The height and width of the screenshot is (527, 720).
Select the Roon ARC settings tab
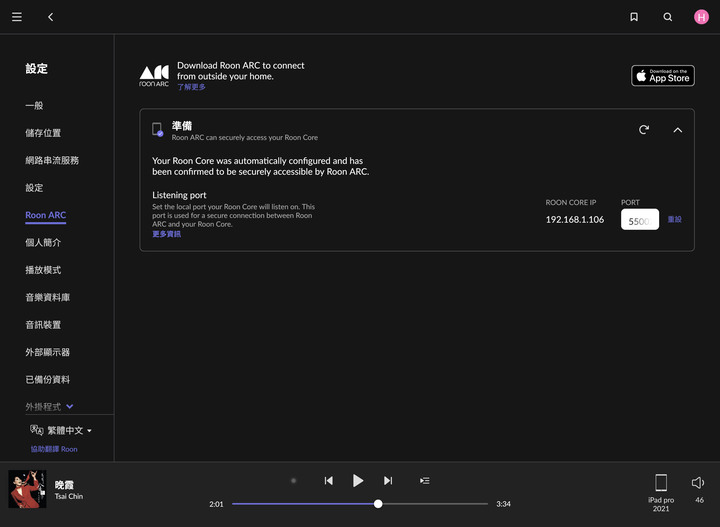click(45, 215)
